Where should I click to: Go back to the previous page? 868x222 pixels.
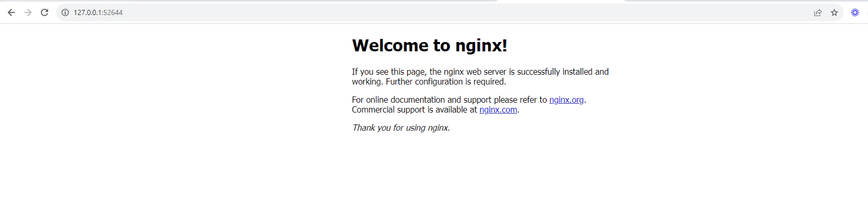point(11,12)
